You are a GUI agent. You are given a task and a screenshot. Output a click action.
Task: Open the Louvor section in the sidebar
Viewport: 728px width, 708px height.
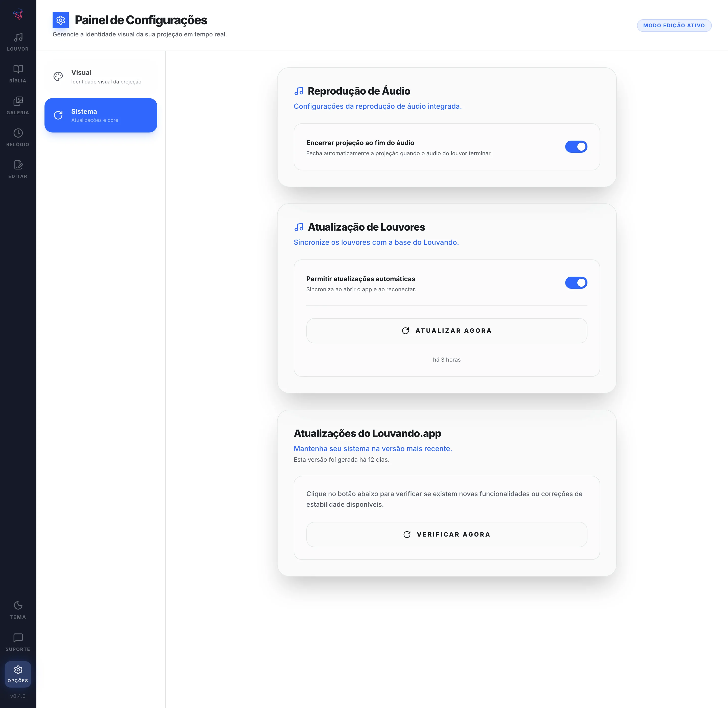point(18,42)
